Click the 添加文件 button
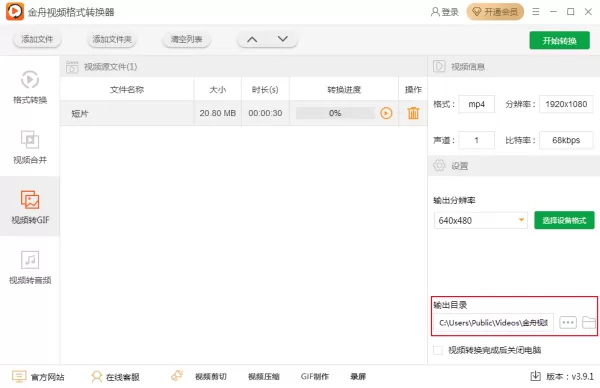This screenshot has height=388, width=600. point(37,39)
